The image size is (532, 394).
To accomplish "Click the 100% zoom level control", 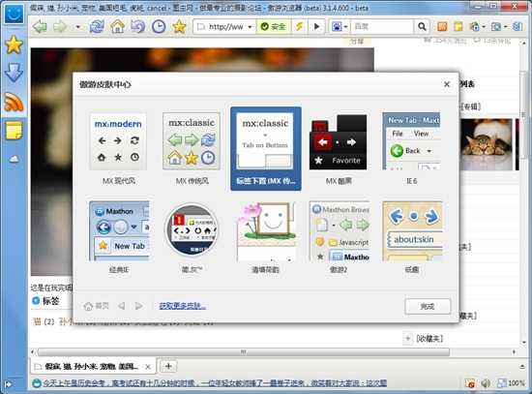I will [511, 383].
